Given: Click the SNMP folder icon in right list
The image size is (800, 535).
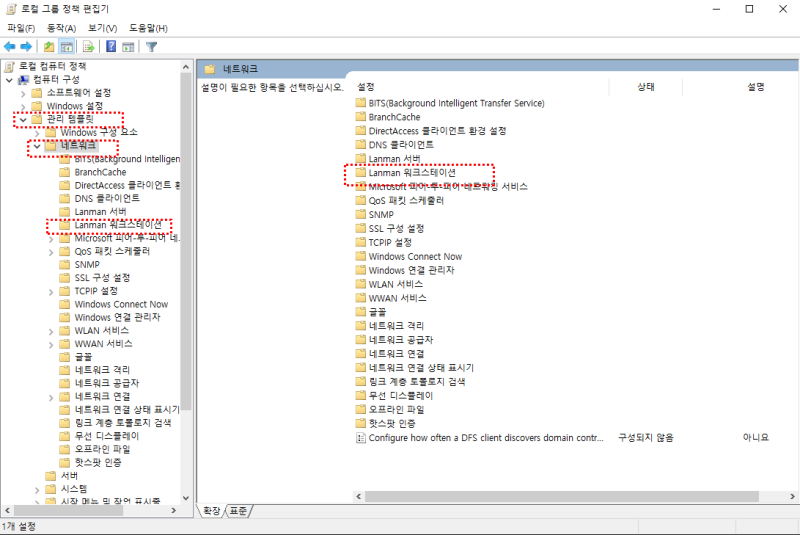Looking at the screenshot, I should (x=361, y=214).
